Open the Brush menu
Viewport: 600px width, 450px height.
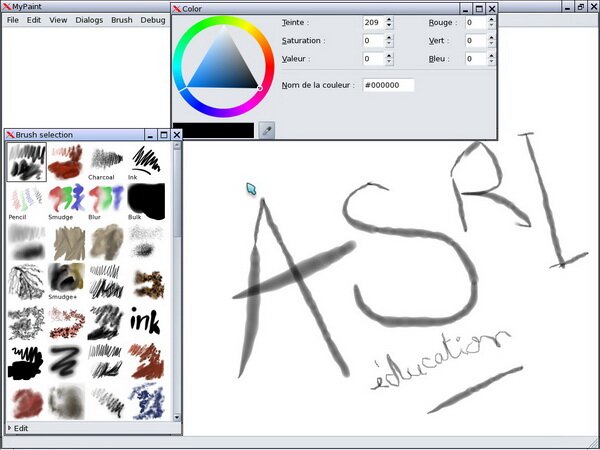(x=122, y=20)
